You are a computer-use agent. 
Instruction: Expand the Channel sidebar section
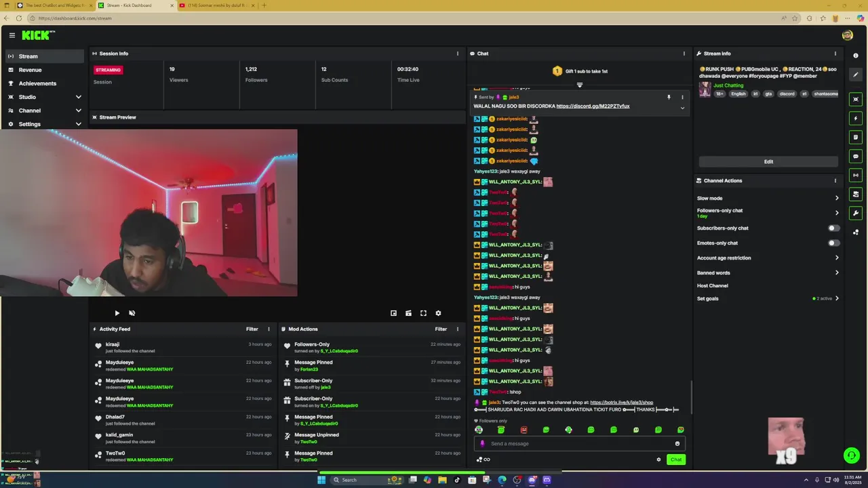78,110
